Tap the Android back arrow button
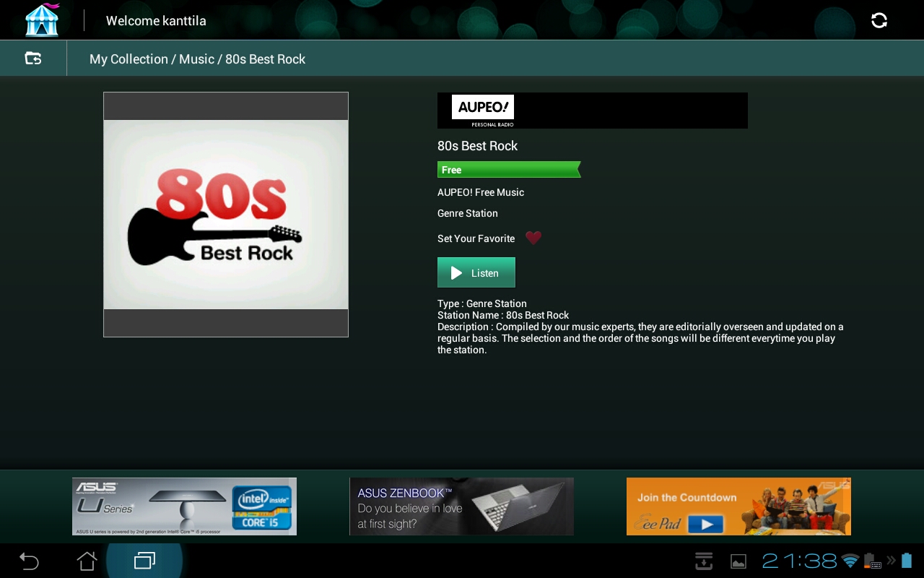Image resolution: width=924 pixels, height=578 pixels. coord(29,561)
